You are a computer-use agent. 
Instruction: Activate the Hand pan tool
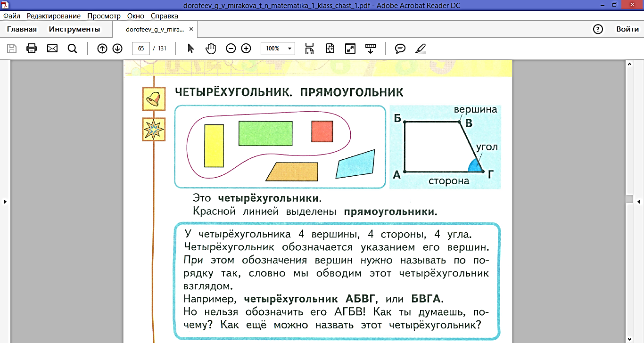tap(210, 48)
